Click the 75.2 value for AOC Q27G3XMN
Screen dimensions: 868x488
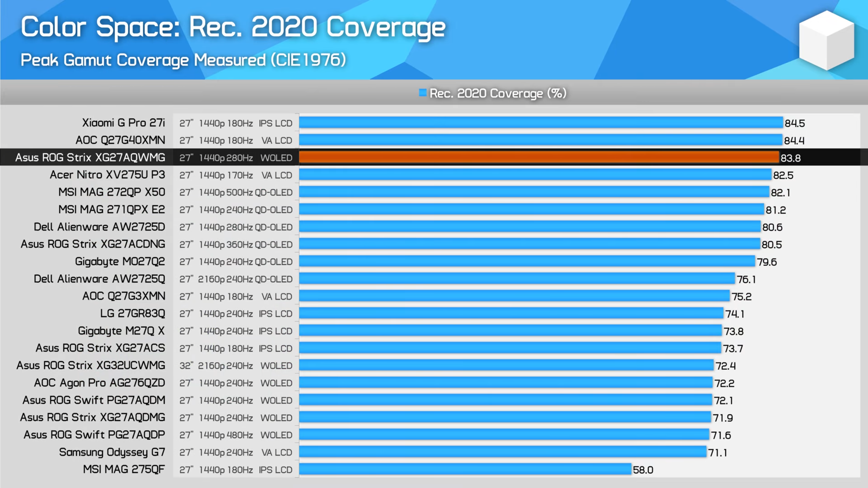pos(742,297)
